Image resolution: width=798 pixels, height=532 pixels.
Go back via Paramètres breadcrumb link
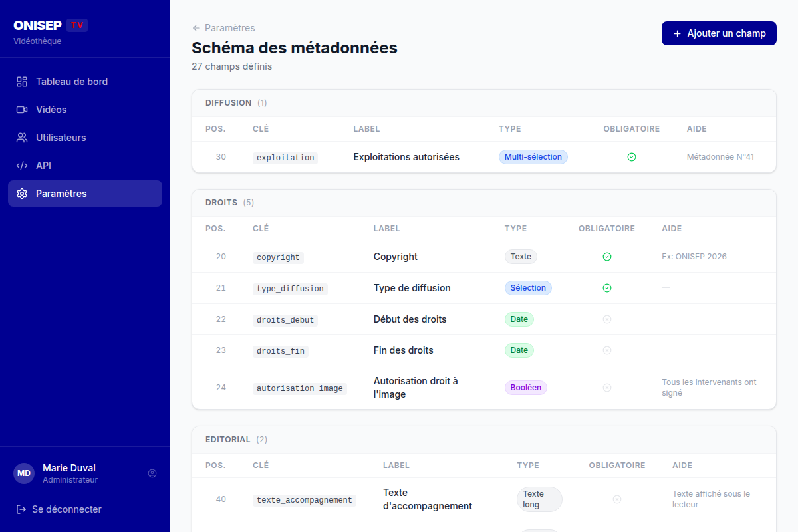pyautogui.click(x=223, y=28)
